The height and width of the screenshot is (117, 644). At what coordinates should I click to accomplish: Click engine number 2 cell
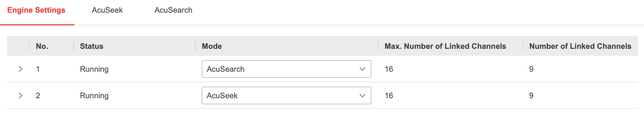click(x=38, y=95)
